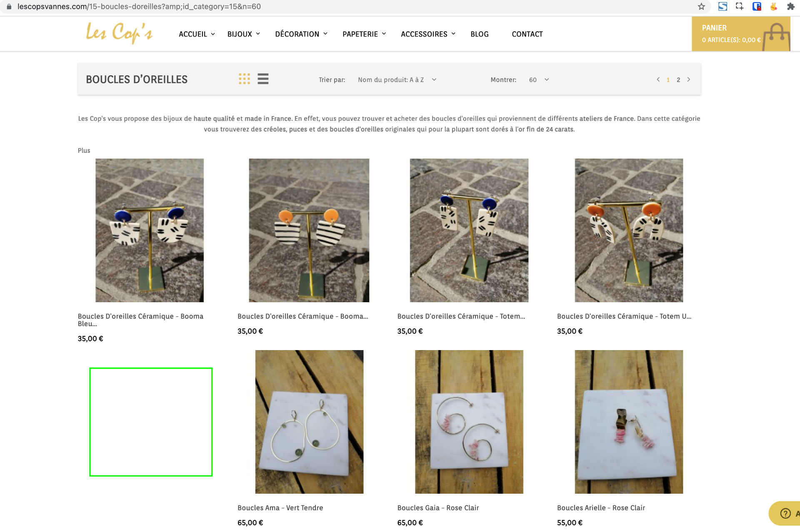View site security lock icon

[9, 7]
